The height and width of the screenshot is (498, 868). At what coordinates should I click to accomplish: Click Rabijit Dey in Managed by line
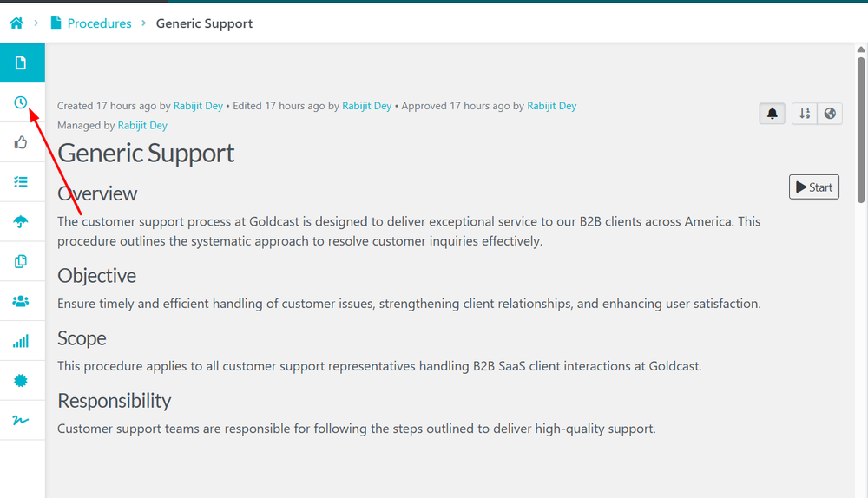coord(142,125)
